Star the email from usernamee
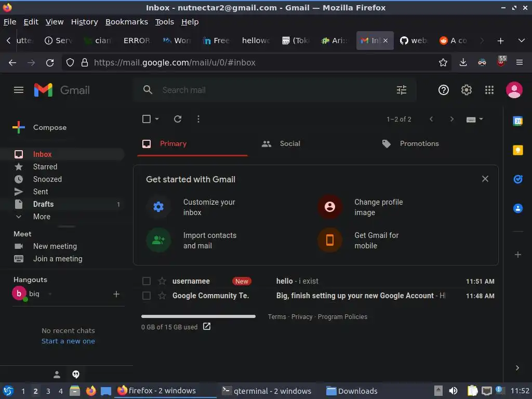Image resolution: width=532 pixels, height=399 pixels. tap(162, 281)
